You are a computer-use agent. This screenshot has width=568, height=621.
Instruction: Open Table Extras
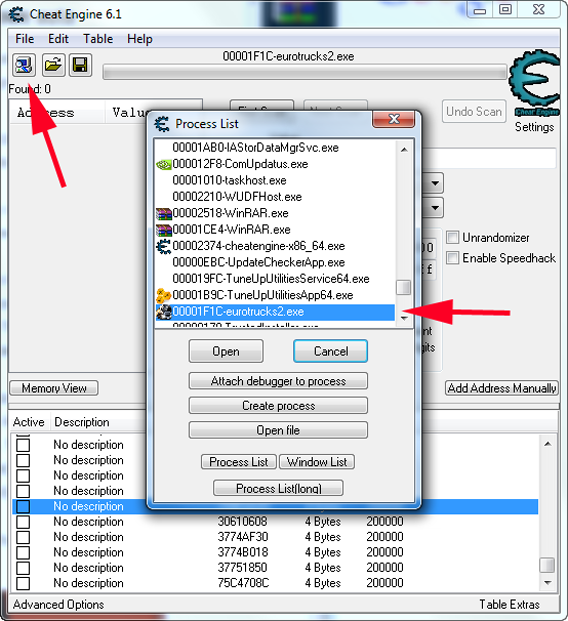(x=509, y=605)
